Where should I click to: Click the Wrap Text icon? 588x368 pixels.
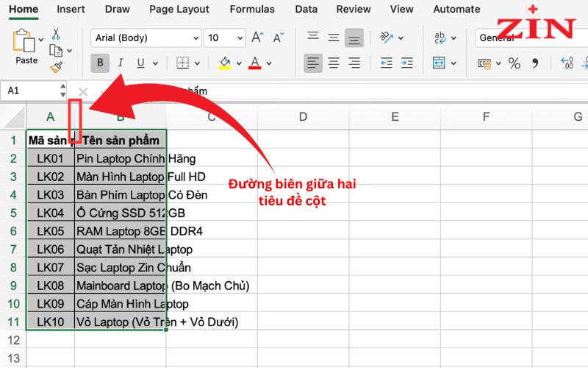[440, 38]
